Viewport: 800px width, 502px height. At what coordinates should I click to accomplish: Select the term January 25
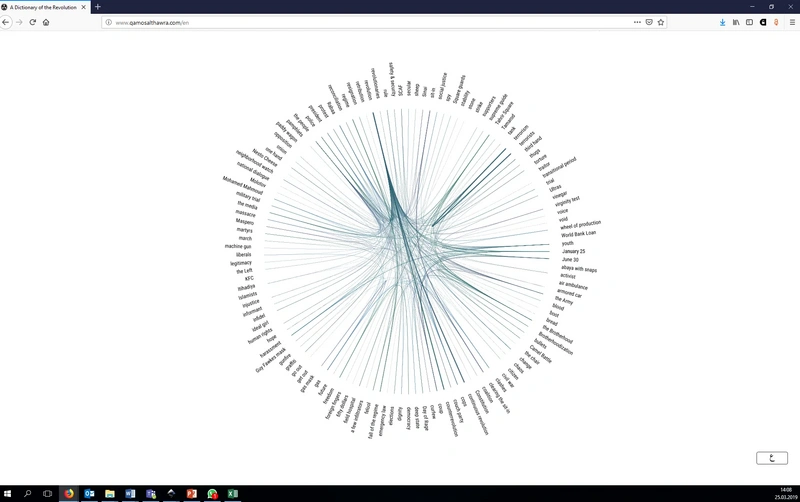tap(573, 251)
